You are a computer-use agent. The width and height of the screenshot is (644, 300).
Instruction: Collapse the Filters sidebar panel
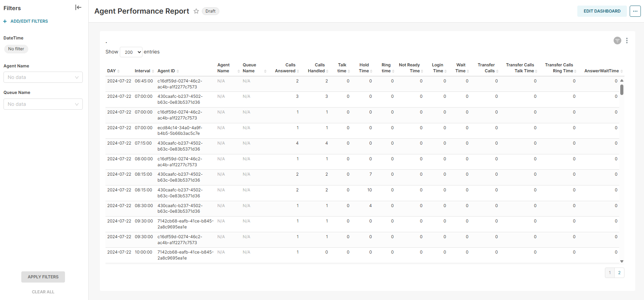coord(78,8)
